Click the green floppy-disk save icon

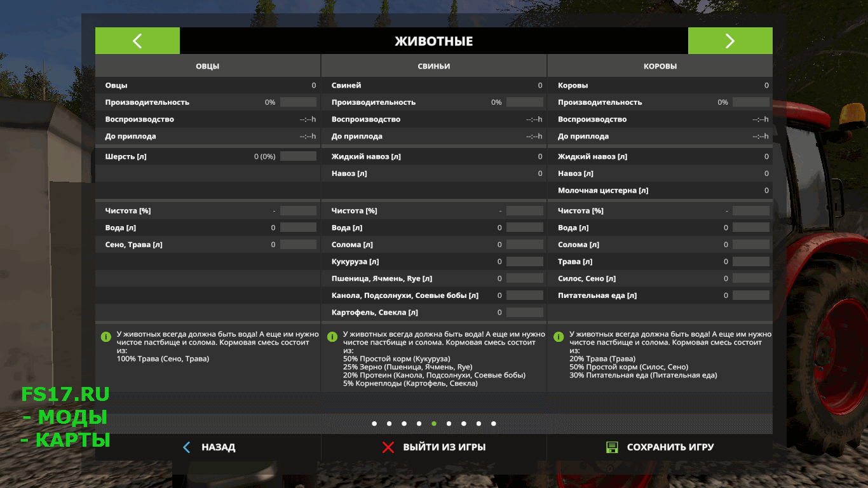[612, 447]
